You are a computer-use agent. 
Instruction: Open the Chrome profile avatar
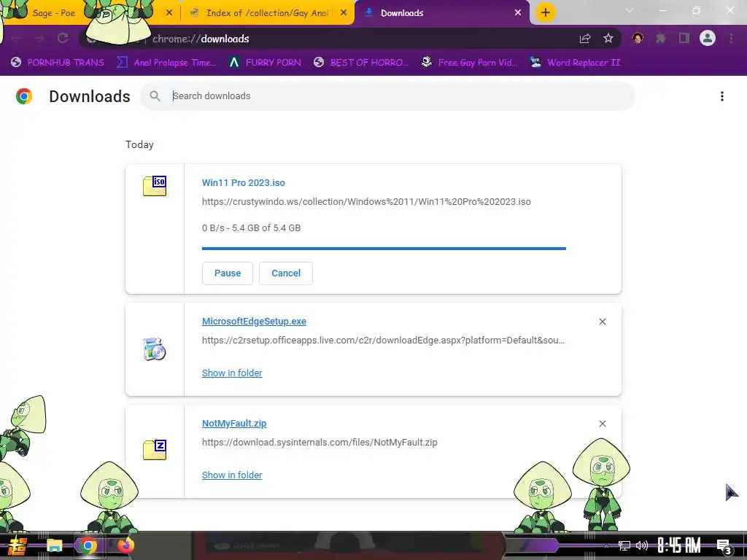(x=708, y=38)
